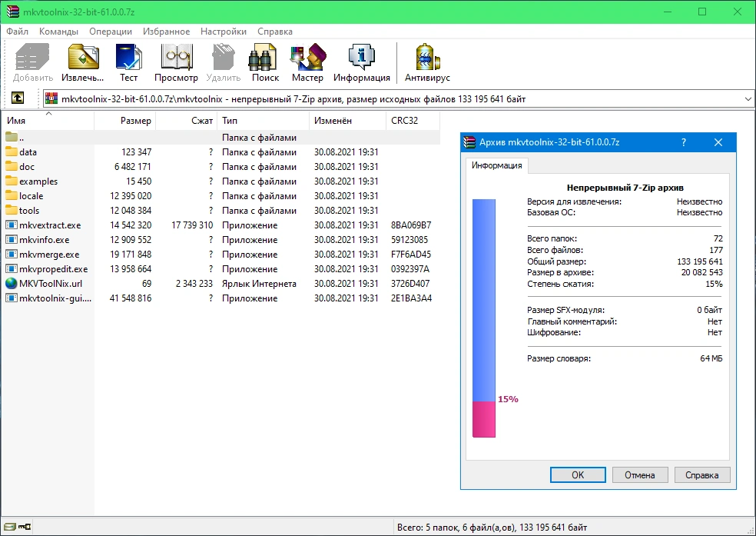
Task: Click WinRAR icon in dialog title bar
Action: (469, 142)
